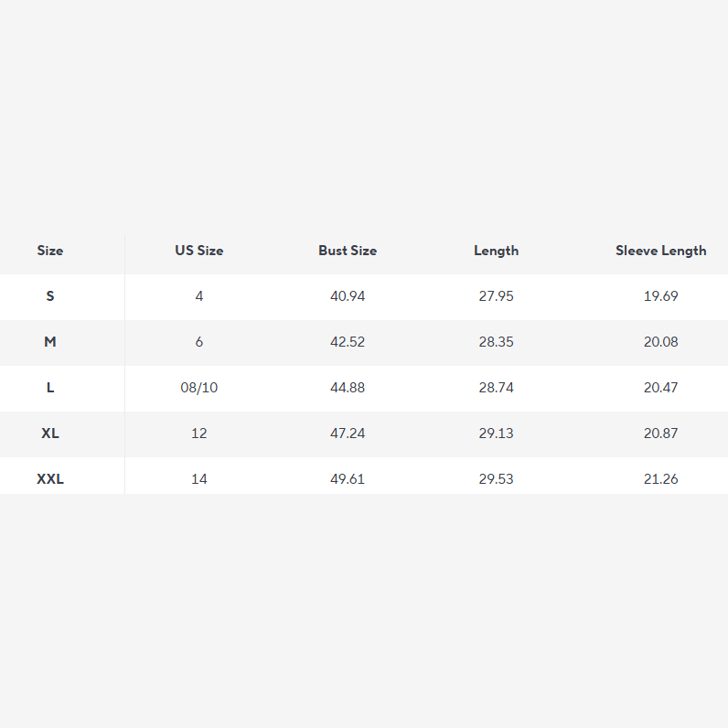
Task: Click the US Size column header
Action: 199,251
